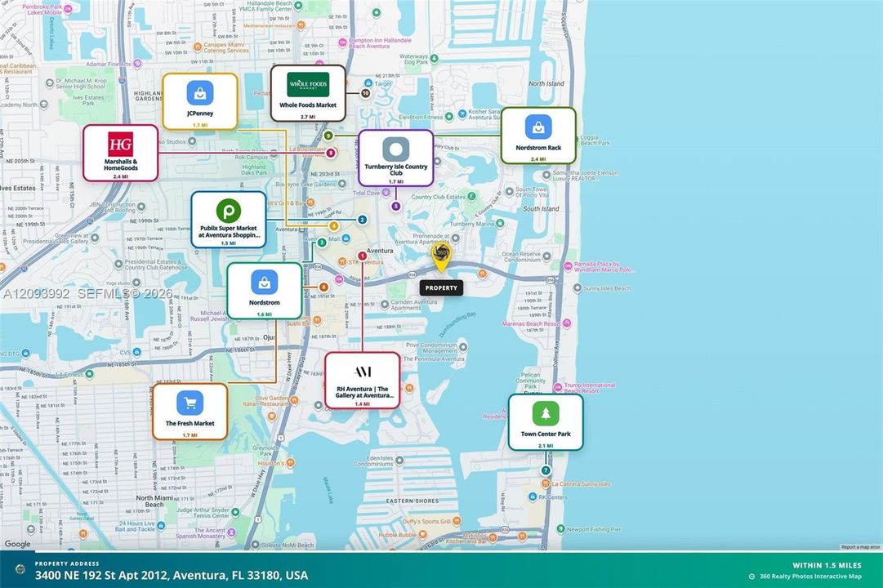Image resolution: width=883 pixels, height=588 pixels.
Task: Click the RH Aventura gallery logo
Action: pyautogui.click(x=363, y=372)
